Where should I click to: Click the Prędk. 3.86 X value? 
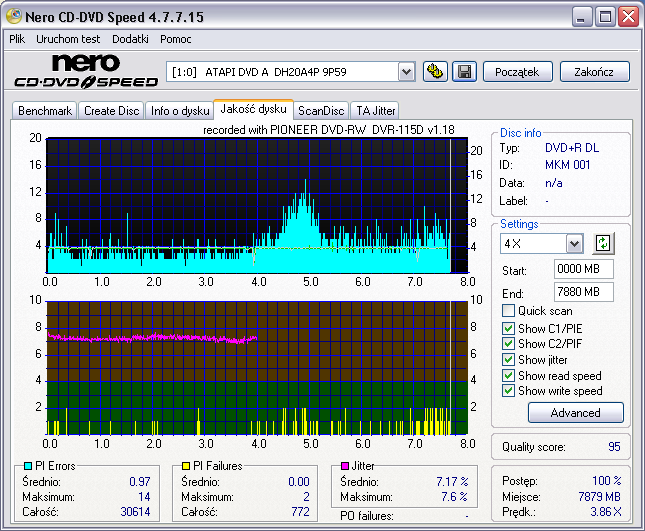(x=606, y=512)
